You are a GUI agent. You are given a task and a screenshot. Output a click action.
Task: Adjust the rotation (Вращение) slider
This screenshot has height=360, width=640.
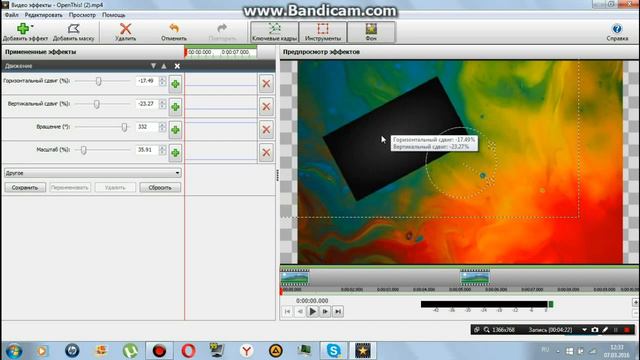(x=124, y=127)
